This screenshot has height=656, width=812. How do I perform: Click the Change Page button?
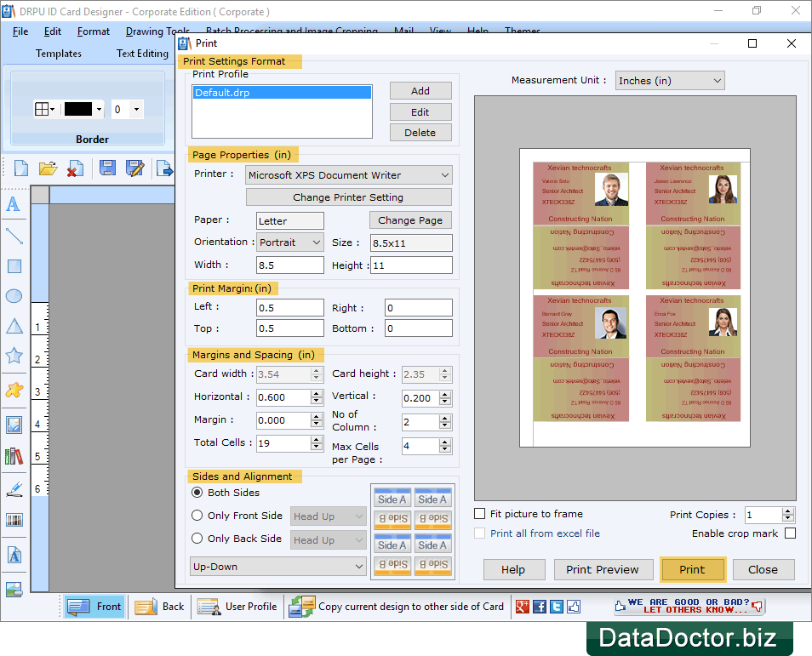coord(410,220)
